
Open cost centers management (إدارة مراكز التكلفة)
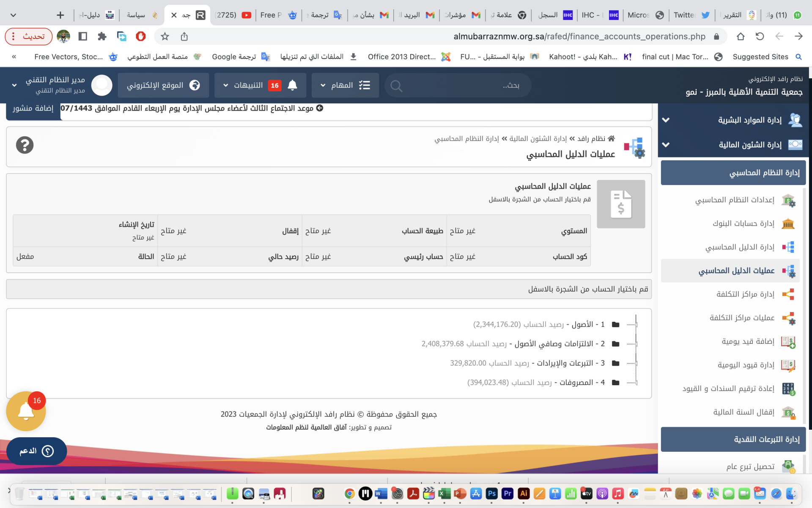click(745, 294)
